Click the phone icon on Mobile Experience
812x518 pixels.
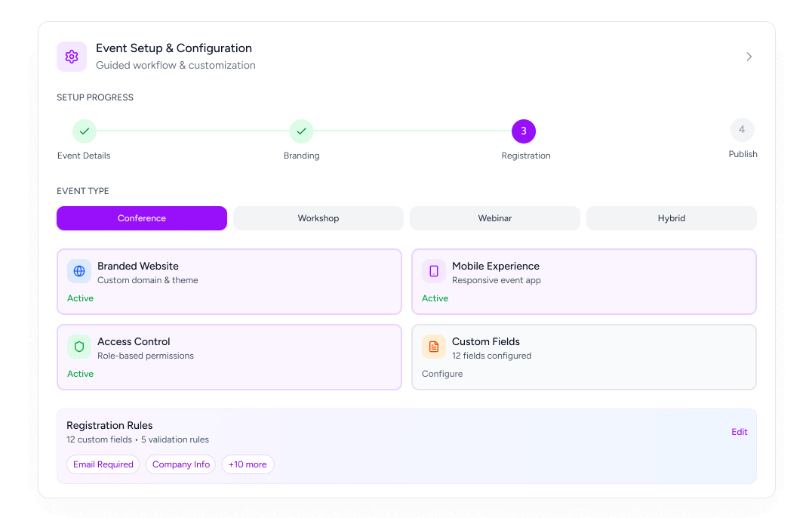[434, 271]
